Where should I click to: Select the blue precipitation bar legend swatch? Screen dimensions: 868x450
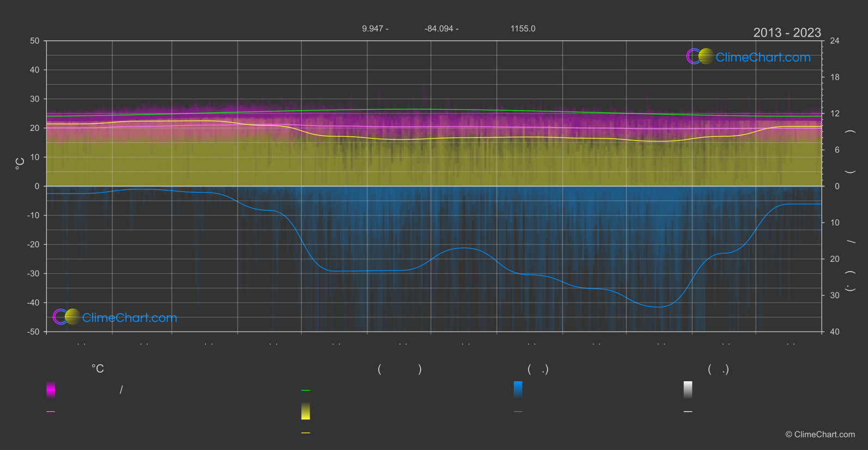[x=518, y=389]
